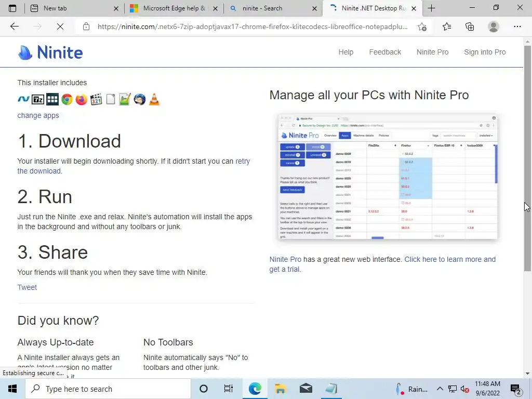Stop loading the page
The width and height of the screenshot is (532, 399).
(60, 26)
